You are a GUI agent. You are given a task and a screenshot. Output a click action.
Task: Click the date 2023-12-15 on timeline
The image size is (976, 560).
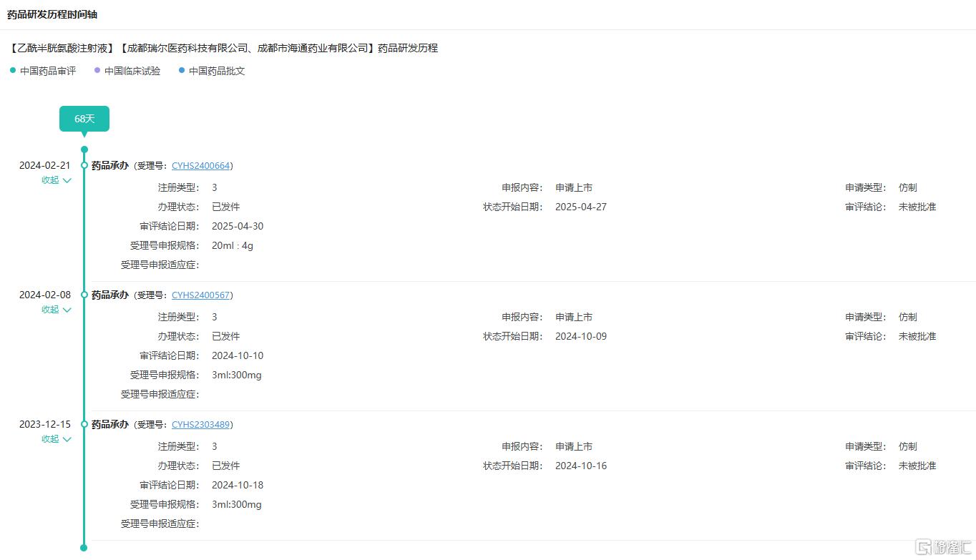[45, 424]
